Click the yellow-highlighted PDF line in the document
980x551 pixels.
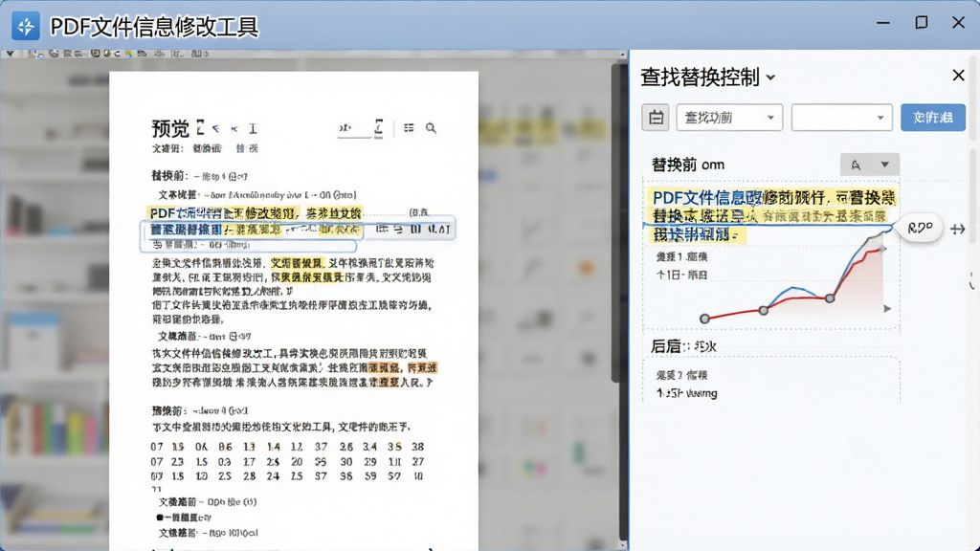click(256, 213)
